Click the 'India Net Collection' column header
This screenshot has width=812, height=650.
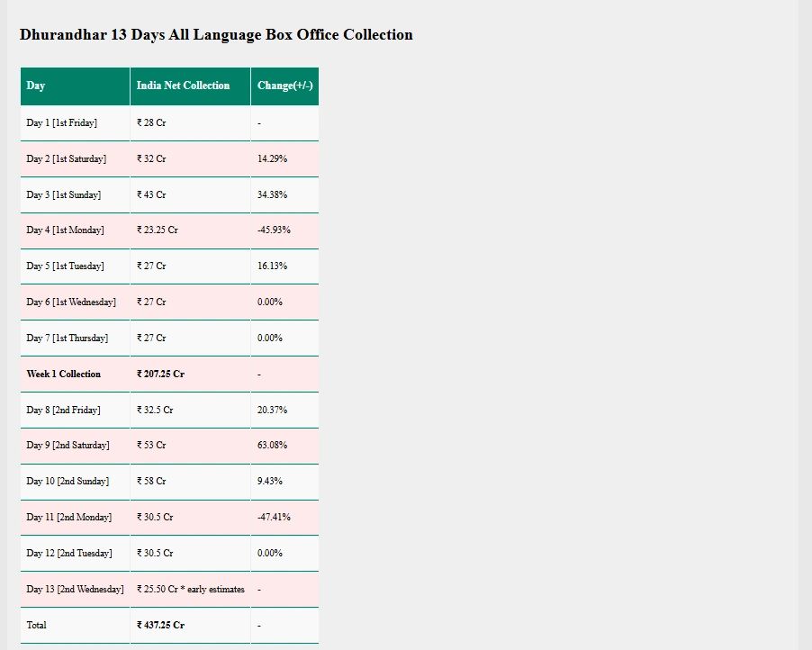[x=183, y=86]
